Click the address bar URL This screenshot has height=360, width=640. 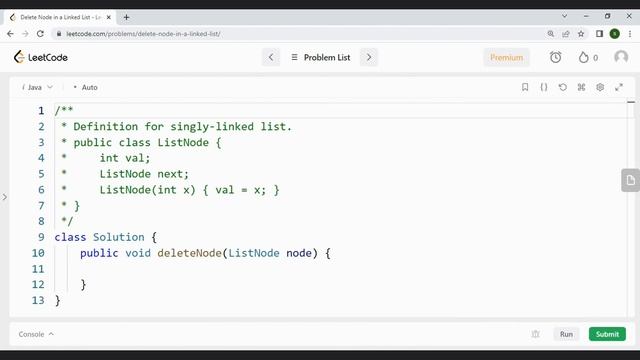[x=143, y=34]
